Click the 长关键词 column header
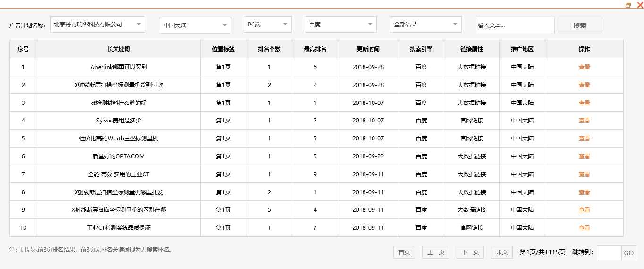 119,49
